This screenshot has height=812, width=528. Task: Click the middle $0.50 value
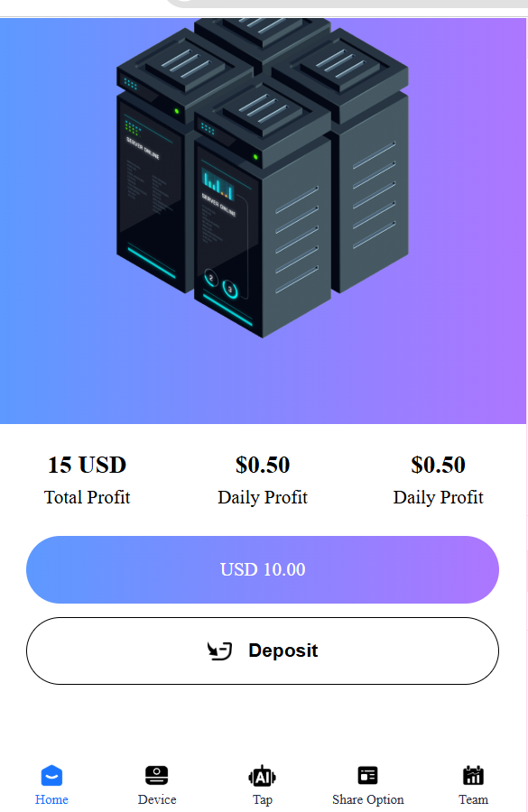tap(263, 465)
